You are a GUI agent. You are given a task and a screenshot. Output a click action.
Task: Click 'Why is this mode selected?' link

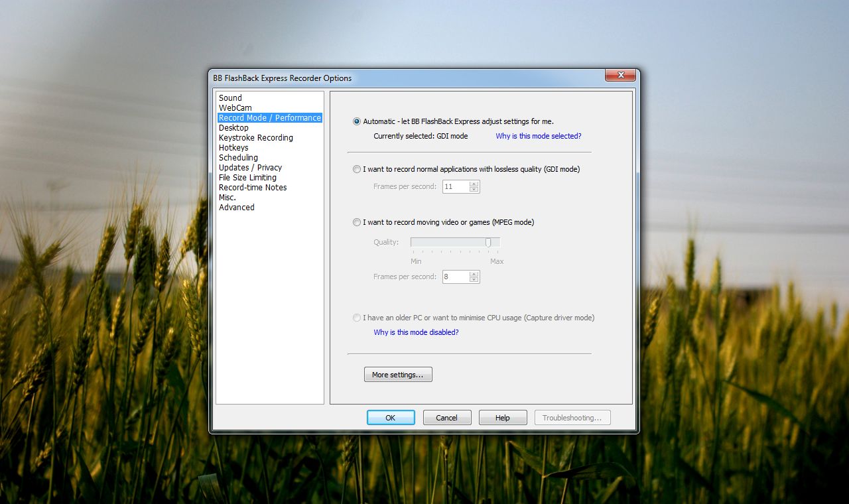[x=538, y=136]
